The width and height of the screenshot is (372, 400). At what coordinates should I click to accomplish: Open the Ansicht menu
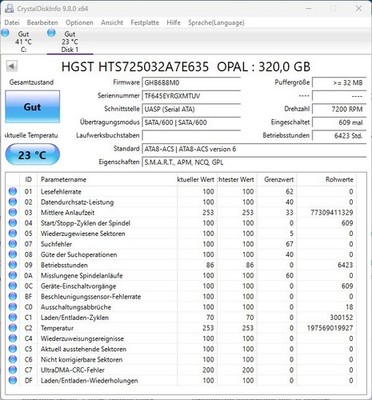[x=112, y=23]
